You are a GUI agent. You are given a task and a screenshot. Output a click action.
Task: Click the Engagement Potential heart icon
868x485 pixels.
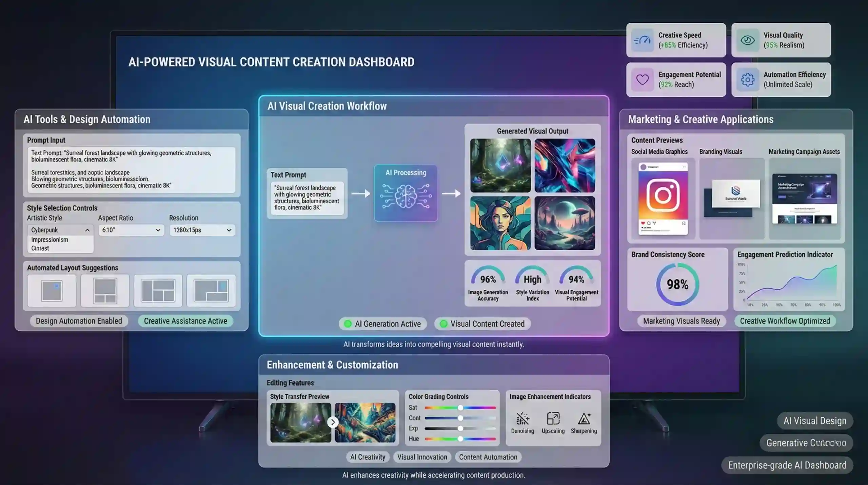tap(643, 80)
